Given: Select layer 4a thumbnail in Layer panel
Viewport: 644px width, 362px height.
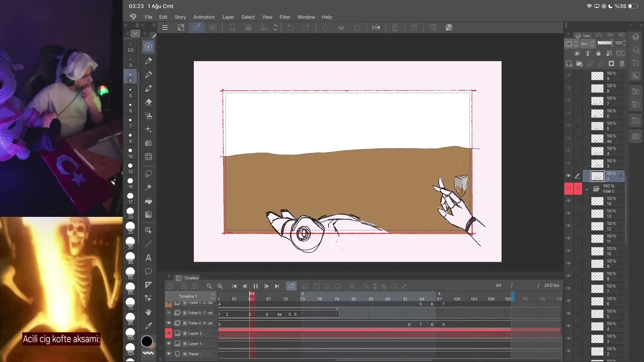Looking at the screenshot, I should [x=597, y=139].
